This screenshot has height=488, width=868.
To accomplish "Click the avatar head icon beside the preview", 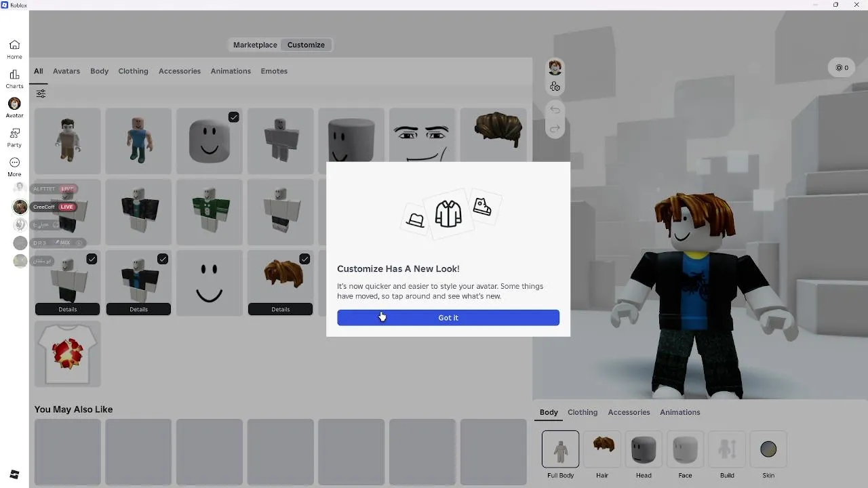I will [555, 67].
